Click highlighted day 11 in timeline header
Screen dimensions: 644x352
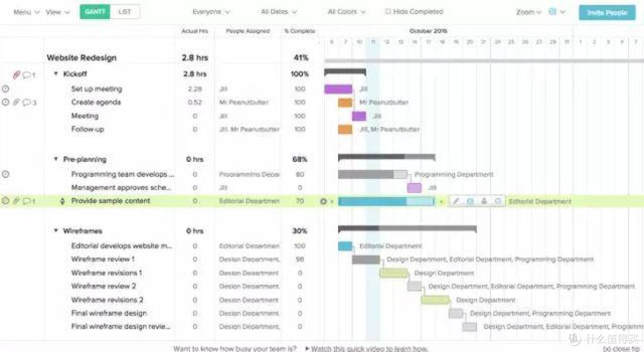pos(373,42)
